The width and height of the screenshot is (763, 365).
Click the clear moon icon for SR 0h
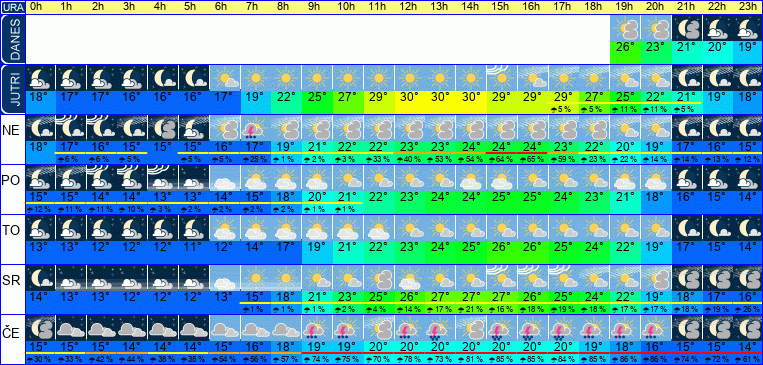pyautogui.click(x=40, y=278)
